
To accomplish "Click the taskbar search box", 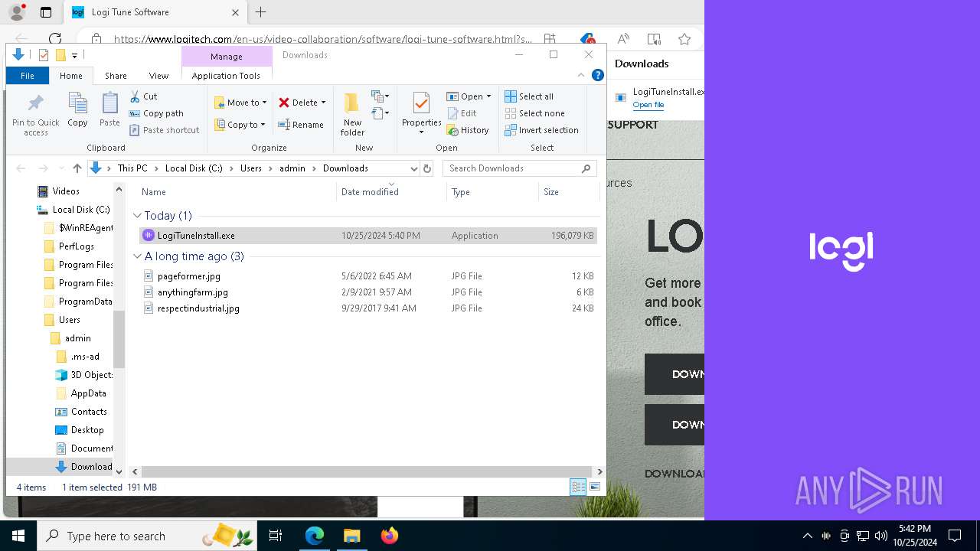I will point(147,536).
